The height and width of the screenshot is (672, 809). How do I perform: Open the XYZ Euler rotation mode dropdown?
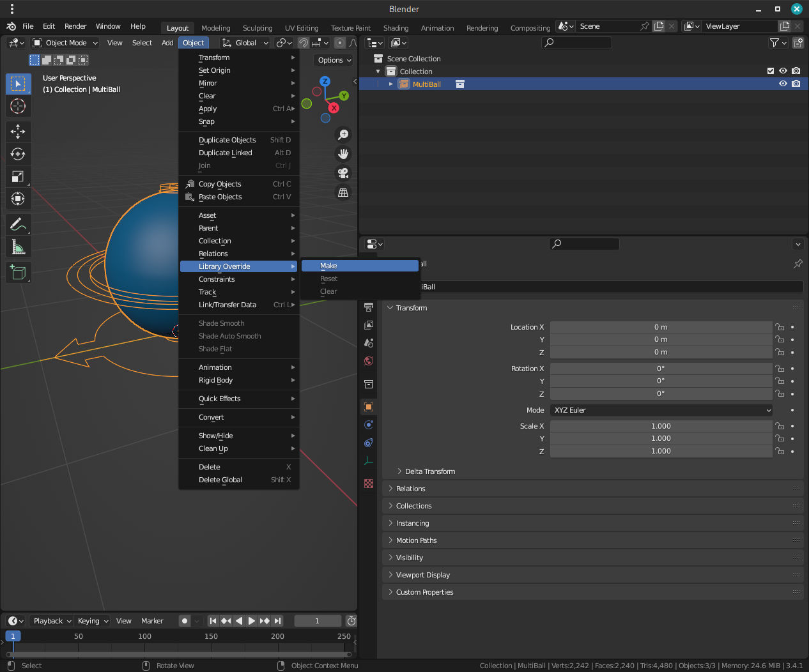click(x=661, y=409)
